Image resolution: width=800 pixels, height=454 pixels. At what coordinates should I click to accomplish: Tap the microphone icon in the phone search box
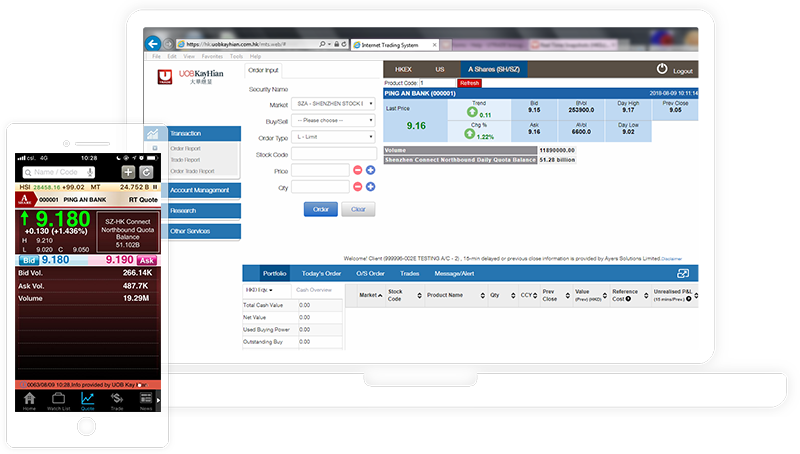[90, 172]
